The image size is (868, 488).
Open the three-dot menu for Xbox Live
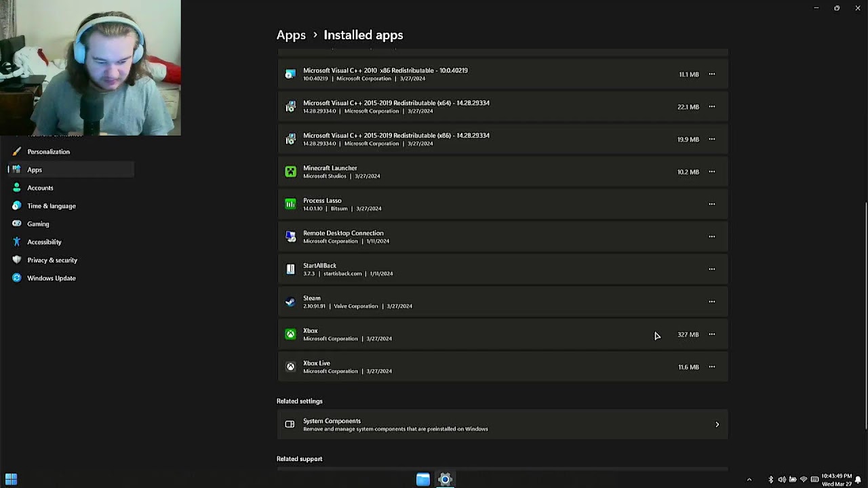[x=711, y=367]
